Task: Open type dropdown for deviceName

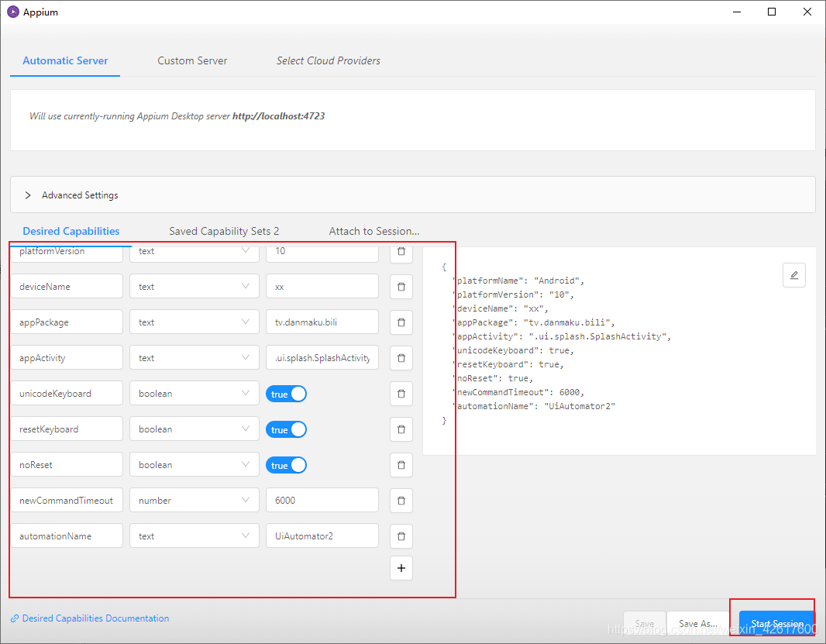Action: [x=194, y=286]
